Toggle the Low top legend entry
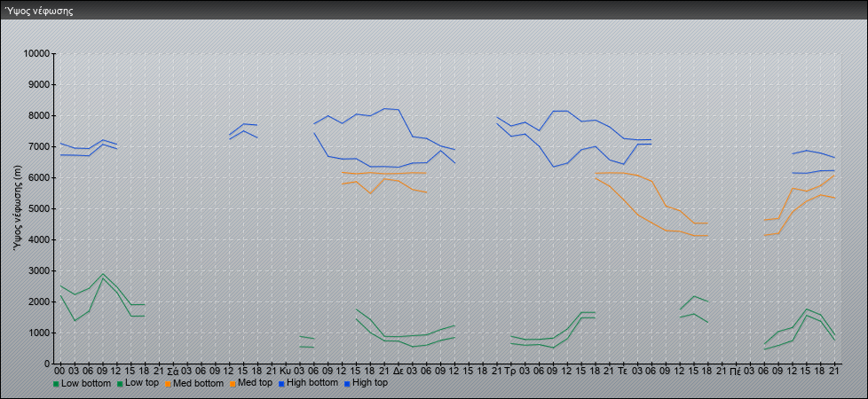Viewport: 868px width, 399px height. (x=137, y=383)
